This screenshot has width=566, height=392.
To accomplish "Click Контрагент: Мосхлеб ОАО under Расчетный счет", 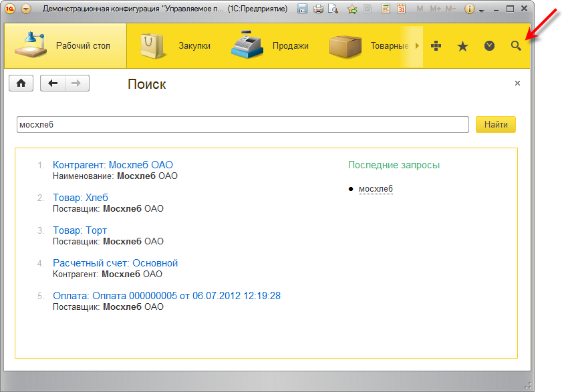I will [x=107, y=274].
